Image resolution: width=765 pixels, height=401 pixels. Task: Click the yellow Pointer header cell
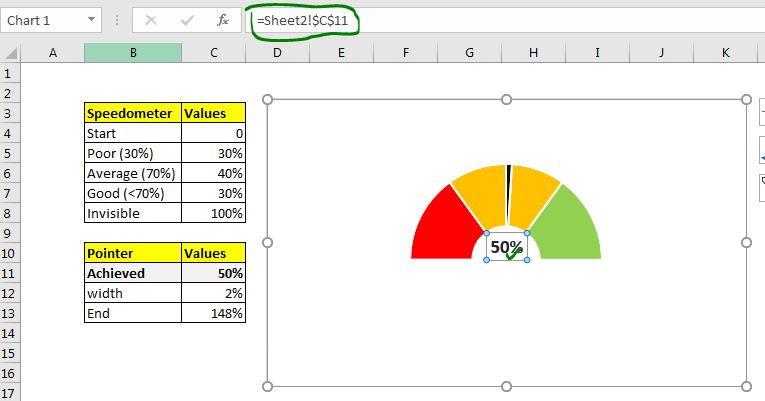click(x=133, y=253)
